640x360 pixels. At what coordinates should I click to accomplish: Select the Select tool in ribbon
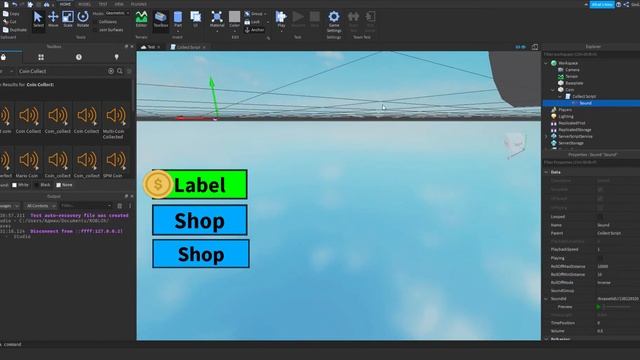(x=38, y=20)
